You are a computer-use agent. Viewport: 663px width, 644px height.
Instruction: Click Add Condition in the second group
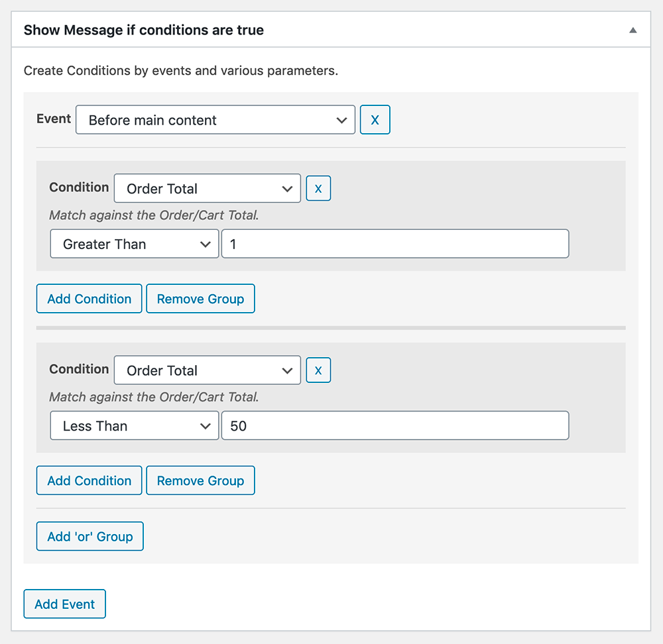coord(89,480)
